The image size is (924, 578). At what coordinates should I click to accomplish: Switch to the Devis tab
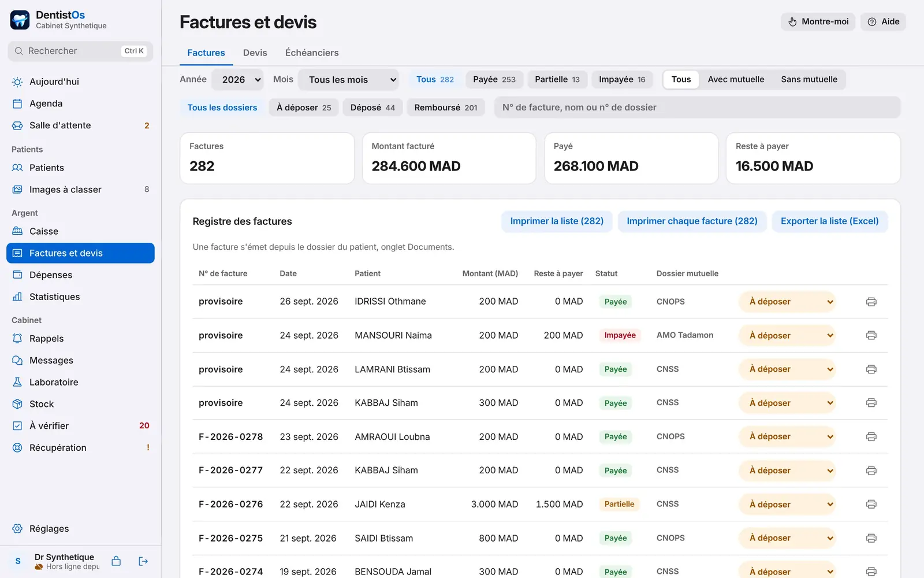(255, 53)
